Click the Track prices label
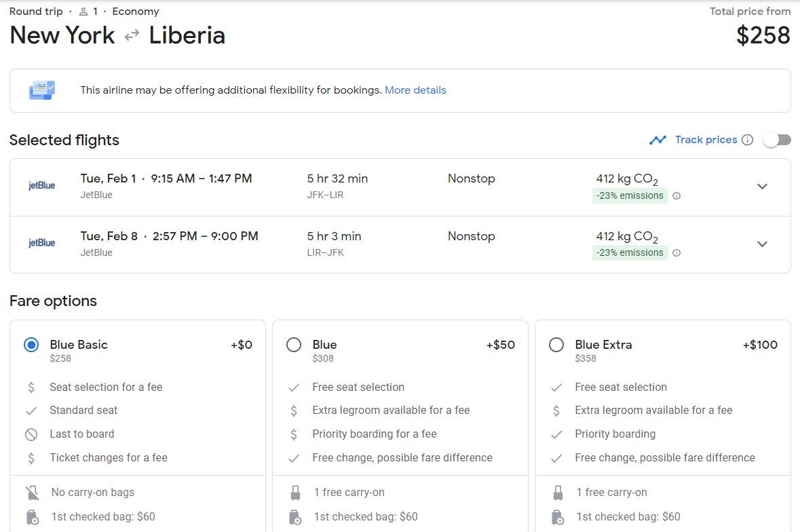The height and width of the screenshot is (532, 800). pyautogui.click(x=706, y=140)
